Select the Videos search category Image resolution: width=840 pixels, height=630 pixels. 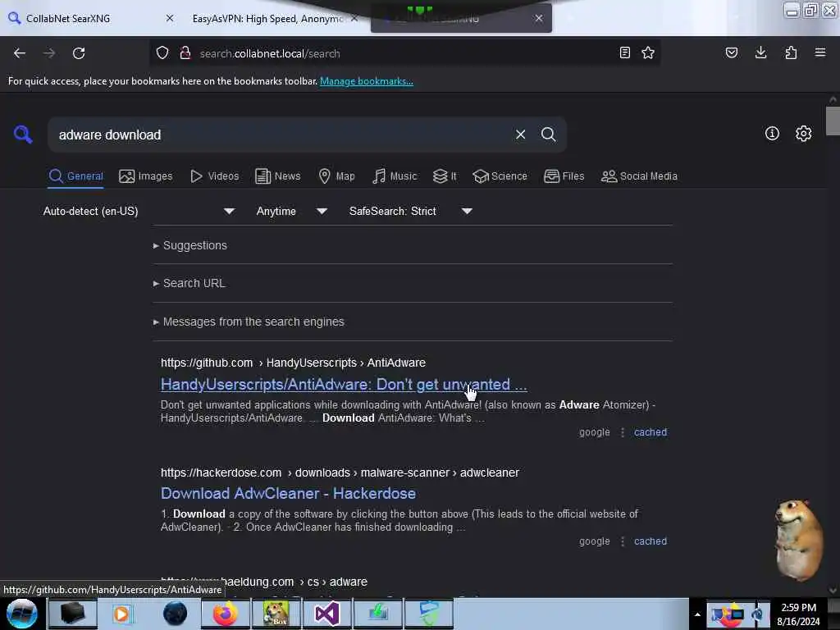[x=215, y=176]
